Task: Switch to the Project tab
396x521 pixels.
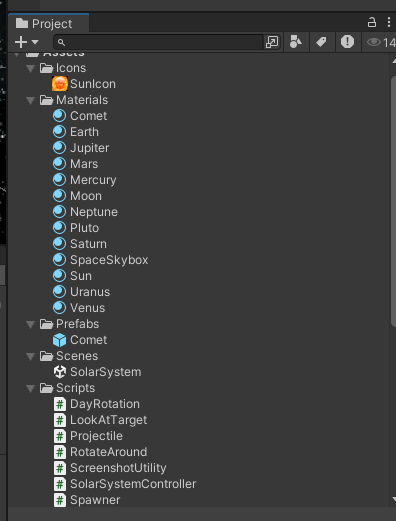Action: tap(44, 24)
